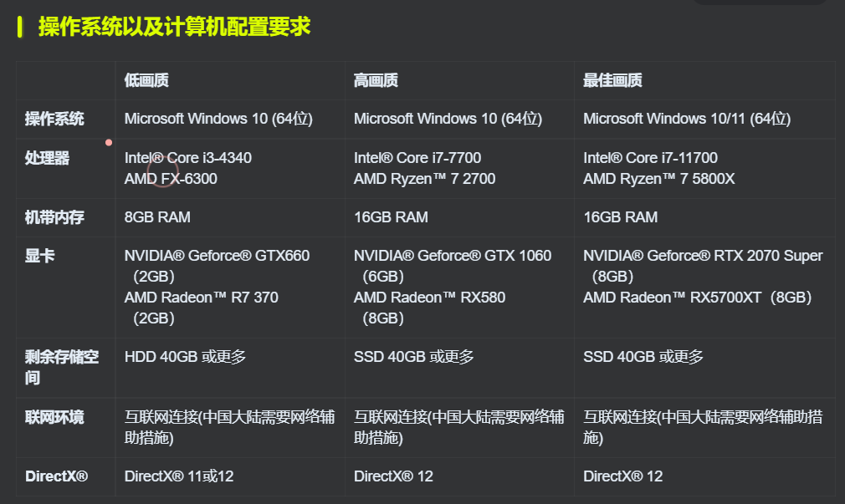Select the 高画质 column header
The width and height of the screenshot is (845, 504).
(x=376, y=80)
